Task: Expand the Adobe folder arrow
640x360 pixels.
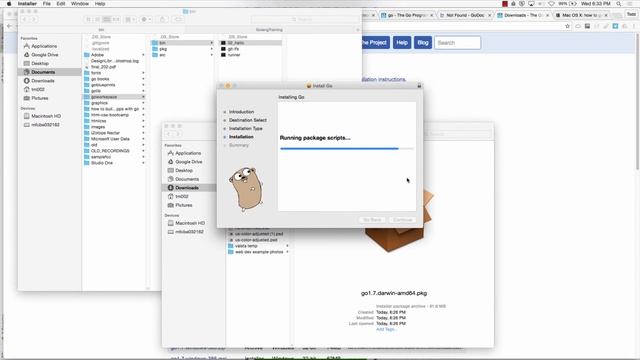Action: coord(143,55)
